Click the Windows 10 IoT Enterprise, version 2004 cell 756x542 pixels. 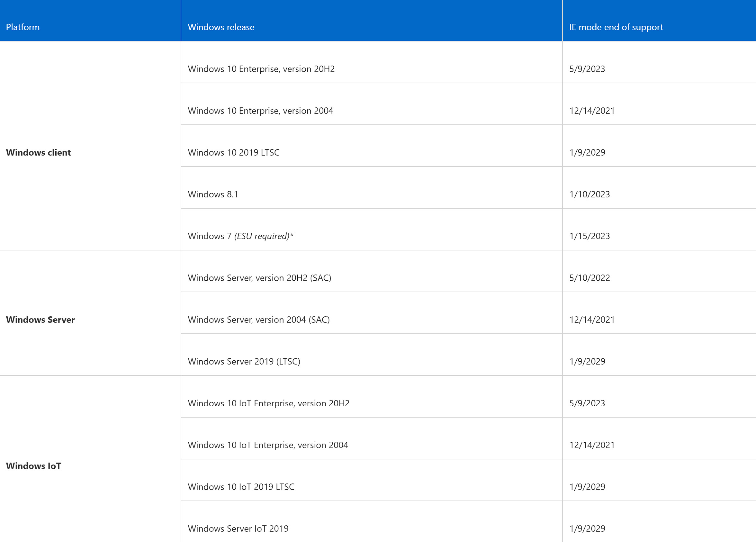268,445
